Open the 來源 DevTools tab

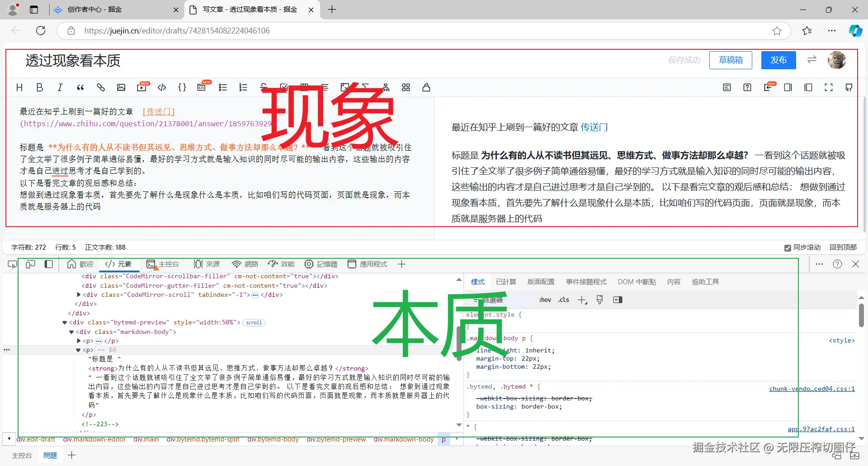click(x=207, y=264)
